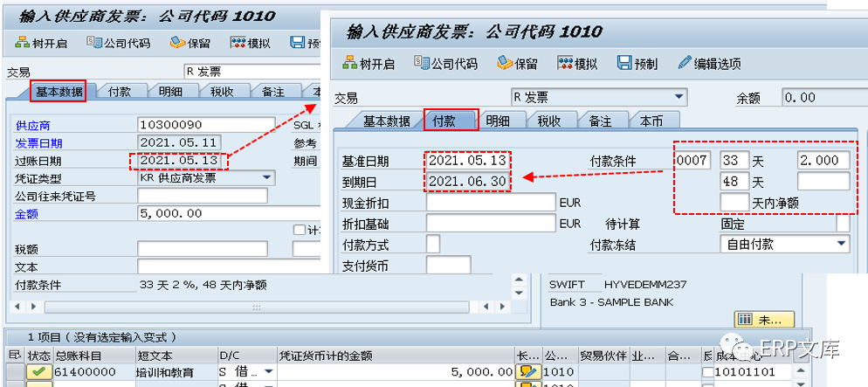Switch to 备注 tab in right window
Image resolution: width=868 pixels, height=387 pixels.
[x=600, y=121]
